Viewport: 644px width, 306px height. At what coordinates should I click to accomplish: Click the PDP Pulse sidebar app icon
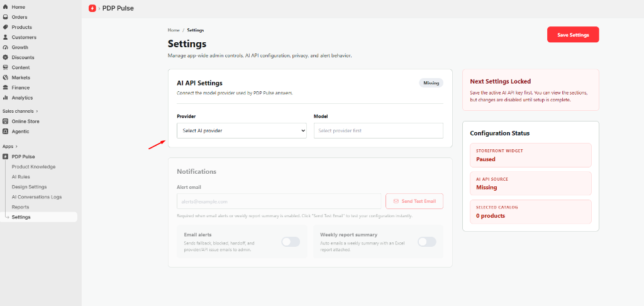5,157
